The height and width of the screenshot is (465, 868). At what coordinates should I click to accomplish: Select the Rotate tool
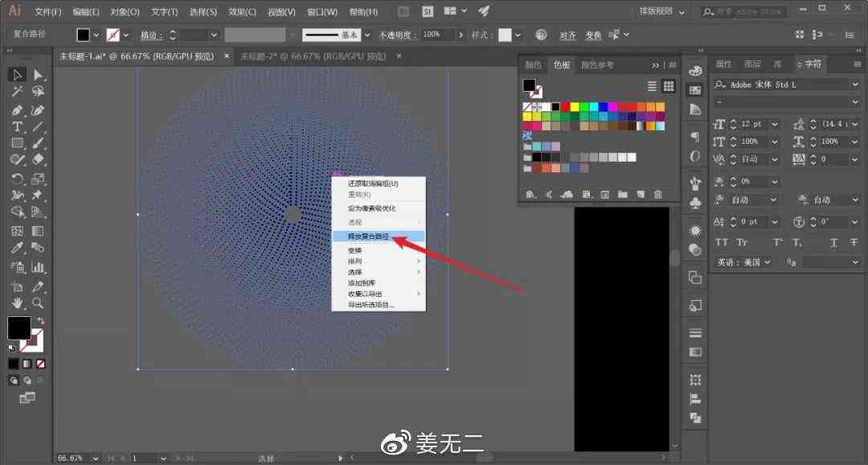click(17, 179)
